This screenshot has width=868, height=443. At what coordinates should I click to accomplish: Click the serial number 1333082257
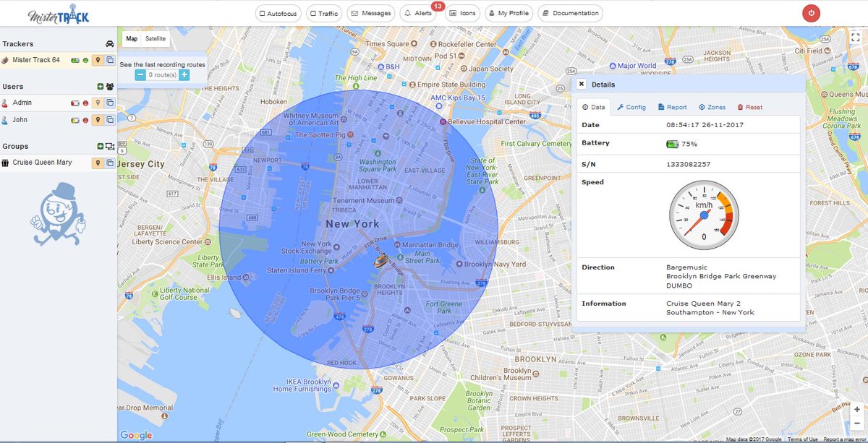click(689, 164)
